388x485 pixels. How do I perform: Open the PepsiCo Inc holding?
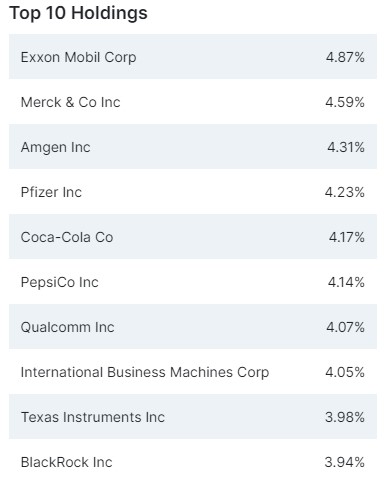[x=59, y=282]
